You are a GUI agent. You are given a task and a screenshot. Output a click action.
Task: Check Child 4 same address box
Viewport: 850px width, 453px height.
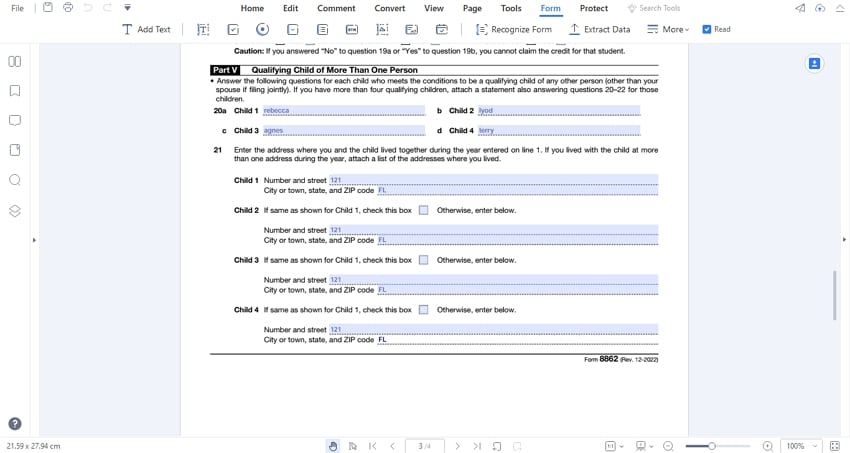pyautogui.click(x=423, y=310)
